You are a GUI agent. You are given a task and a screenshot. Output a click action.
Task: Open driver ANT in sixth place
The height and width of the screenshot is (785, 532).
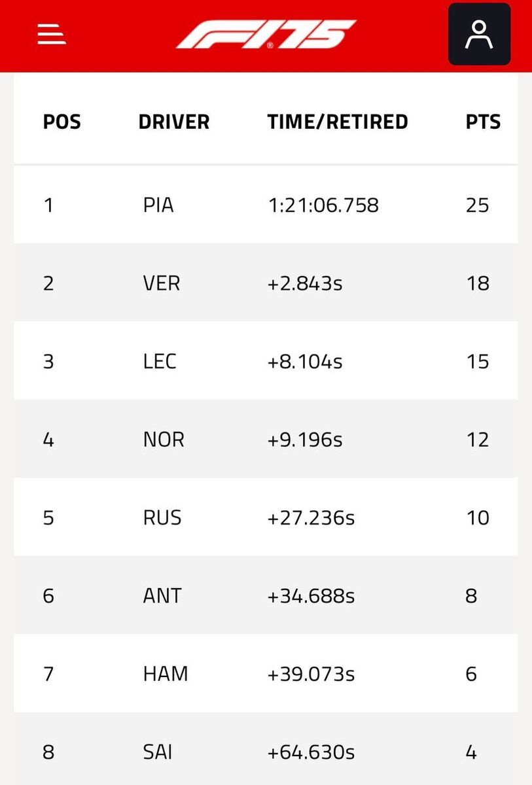pyautogui.click(x=162, y=596)
